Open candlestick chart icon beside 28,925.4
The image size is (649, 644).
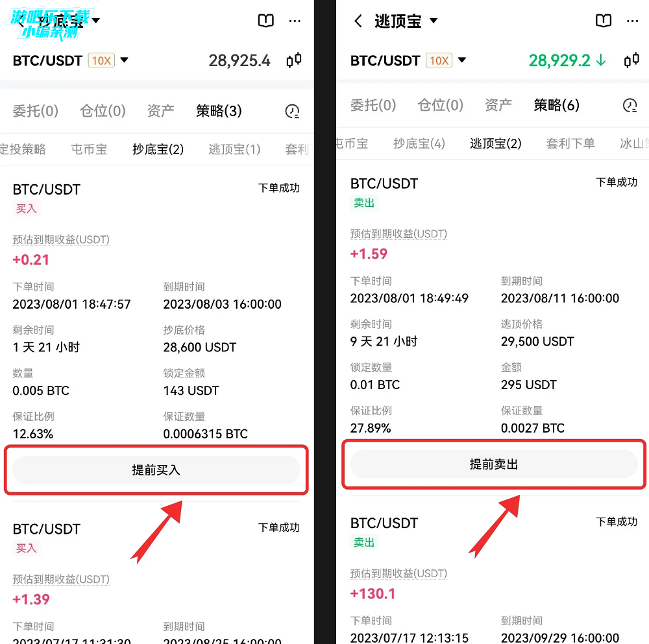(x=294, y=60)
